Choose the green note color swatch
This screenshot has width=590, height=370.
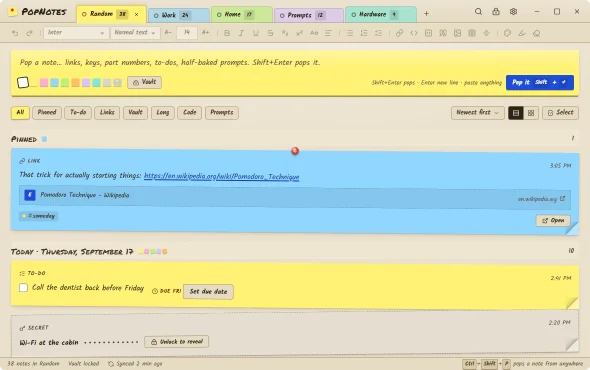point(65,82)
